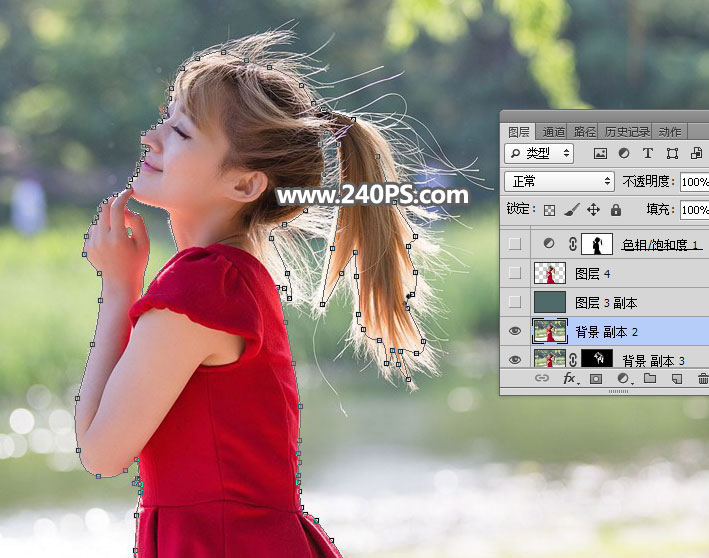709x558 pixels.
Task: Click the mask link icon on 背景 副本 3
Action: 572,359
